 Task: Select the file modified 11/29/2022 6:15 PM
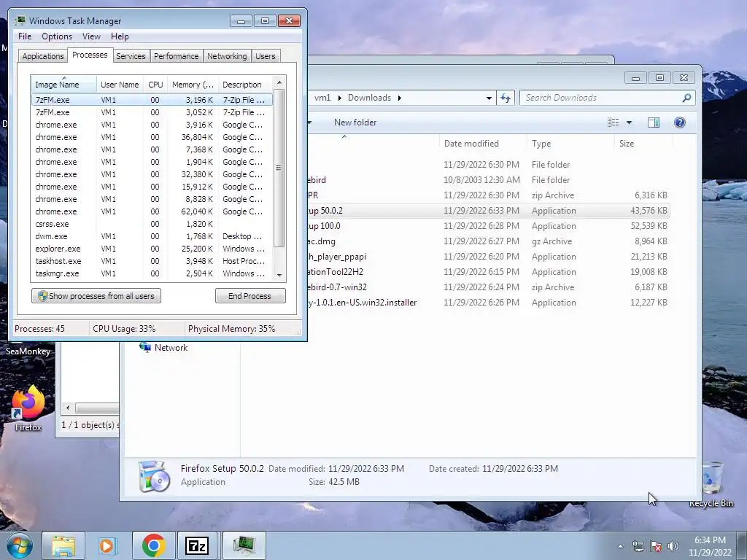tap(488, 272)
